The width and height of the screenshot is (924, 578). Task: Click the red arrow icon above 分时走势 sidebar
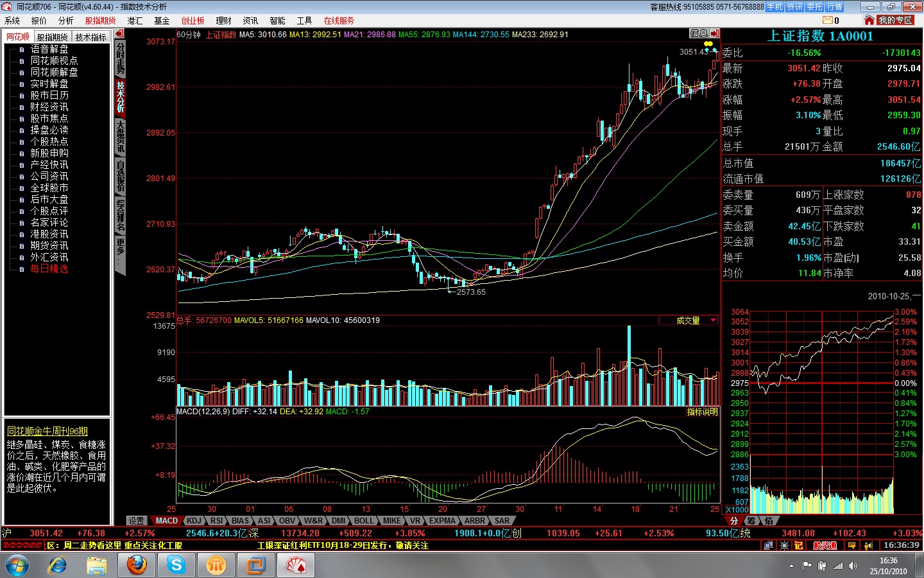(x=119, y=33)
